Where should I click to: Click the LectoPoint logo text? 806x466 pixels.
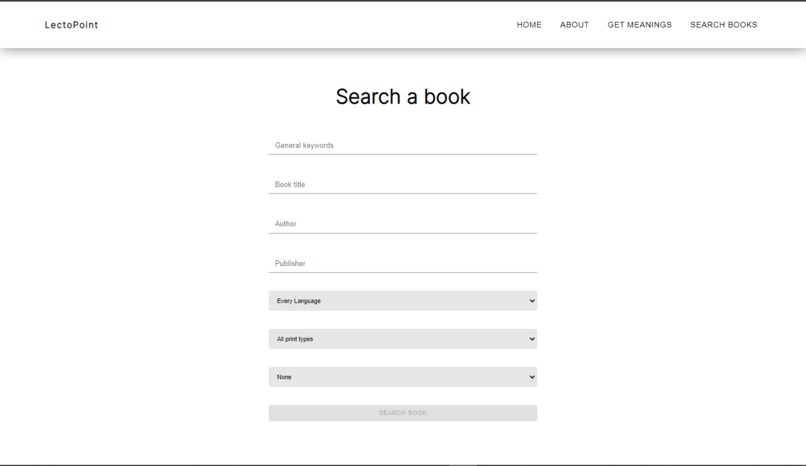71,25
